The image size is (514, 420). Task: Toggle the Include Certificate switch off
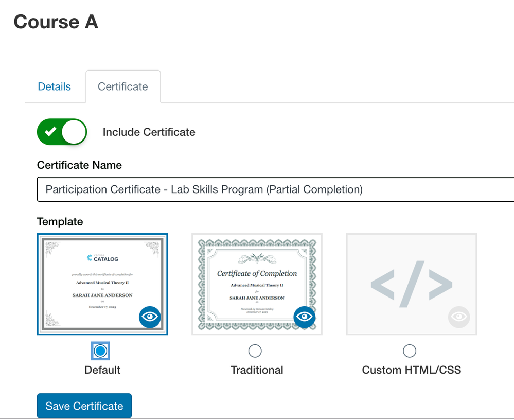pyautogui.click(x=62, y=132)
